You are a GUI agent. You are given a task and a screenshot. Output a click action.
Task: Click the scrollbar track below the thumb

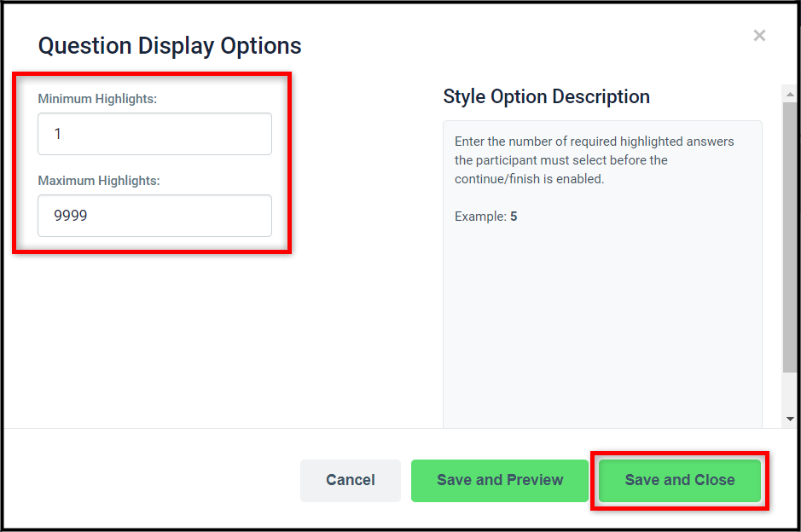[x=790, y=392]
